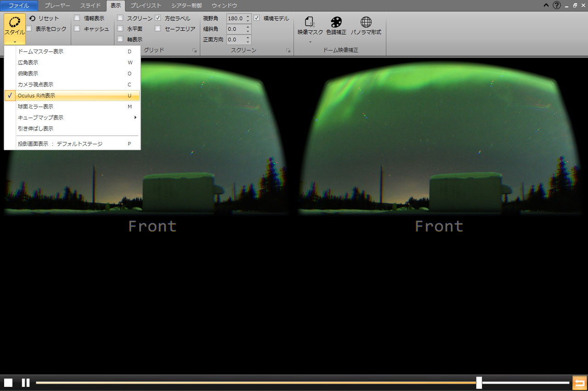Click the 正面方向 value field
This screenshot has width=588, height=391.
(x=236, y=40)
